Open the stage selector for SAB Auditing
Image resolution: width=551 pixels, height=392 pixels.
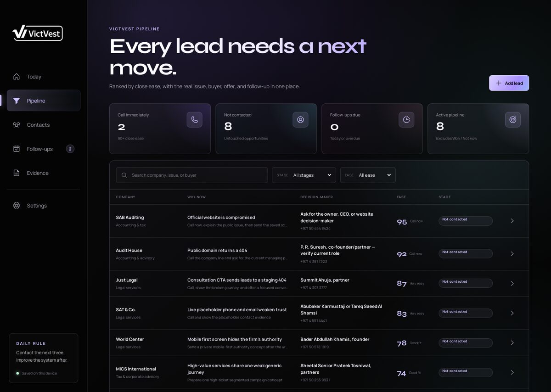point(466,221)
